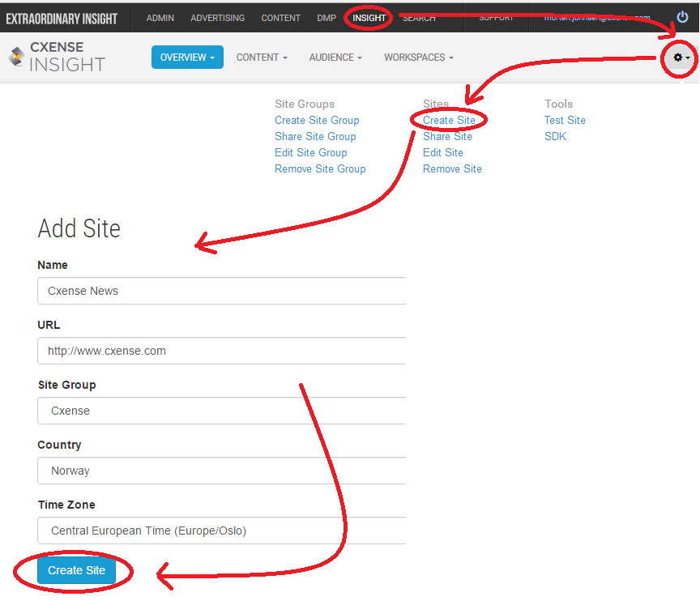Click the Cxense Insight logo
This screenshot has width=700, height=601.
tap(56, 58)
